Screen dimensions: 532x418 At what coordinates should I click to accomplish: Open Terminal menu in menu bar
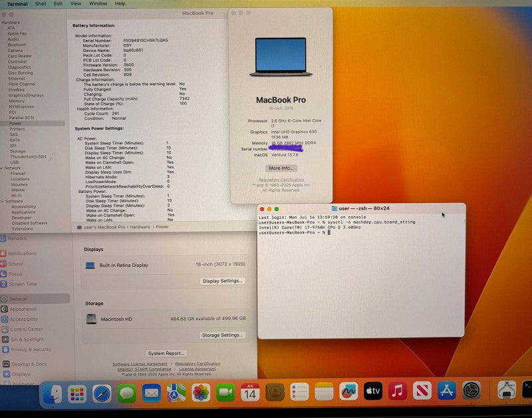[17, 4]
